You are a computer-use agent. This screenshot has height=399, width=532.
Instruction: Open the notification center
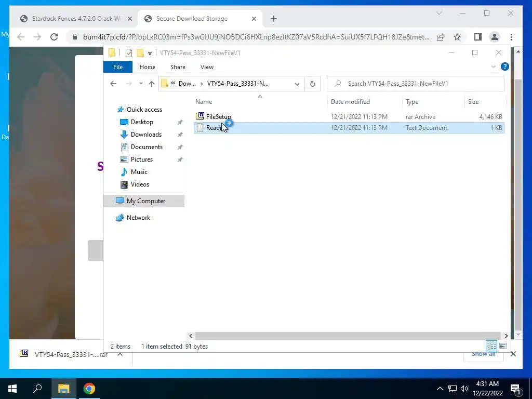point(515,389)
